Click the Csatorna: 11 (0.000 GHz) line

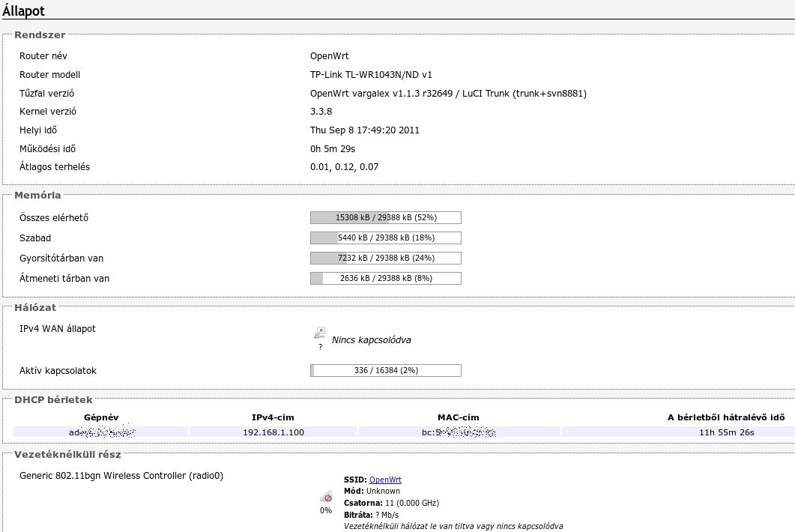pyautogui.click(x=391, y=503)
